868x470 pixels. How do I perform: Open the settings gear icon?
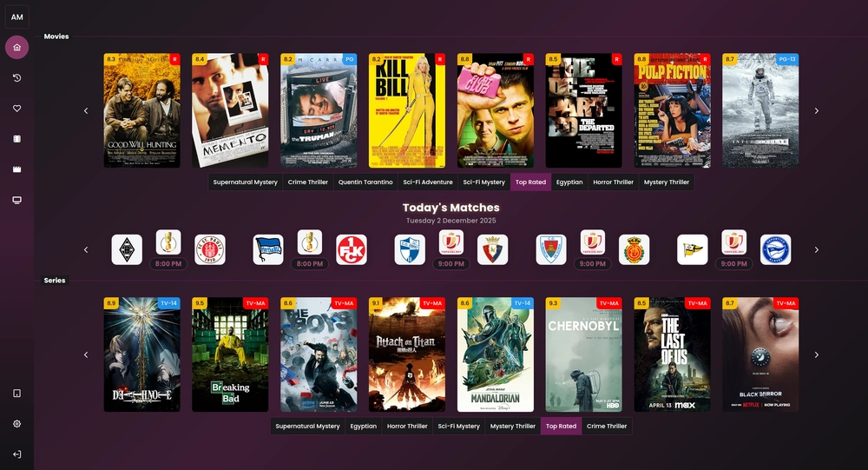pos(16,424)
